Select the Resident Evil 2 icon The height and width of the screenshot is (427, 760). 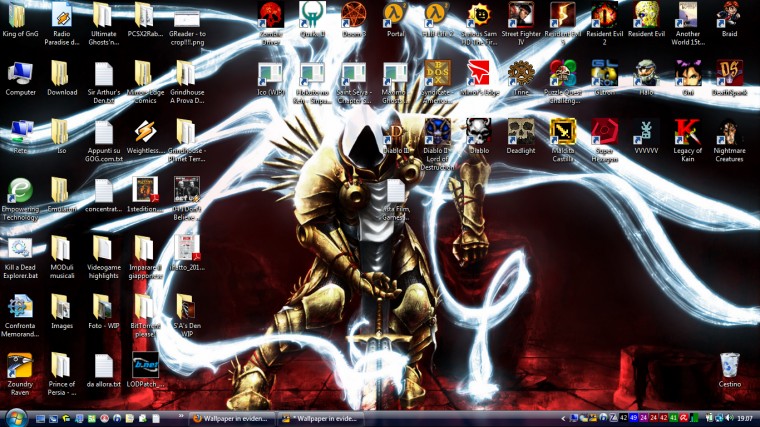pos(604,15)
